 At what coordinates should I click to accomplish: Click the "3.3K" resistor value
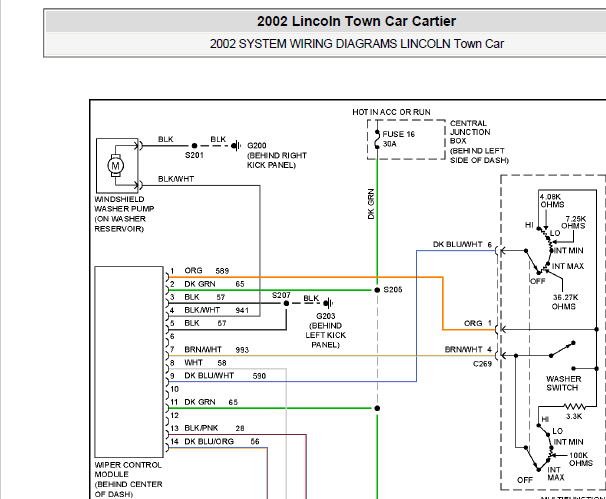[574, 417]
